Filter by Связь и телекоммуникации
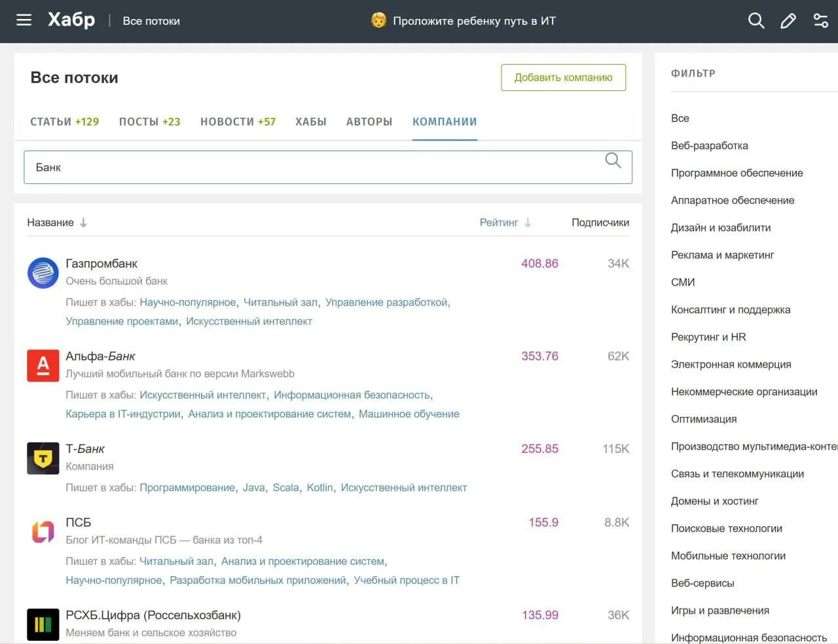 [x=738, y=474]
